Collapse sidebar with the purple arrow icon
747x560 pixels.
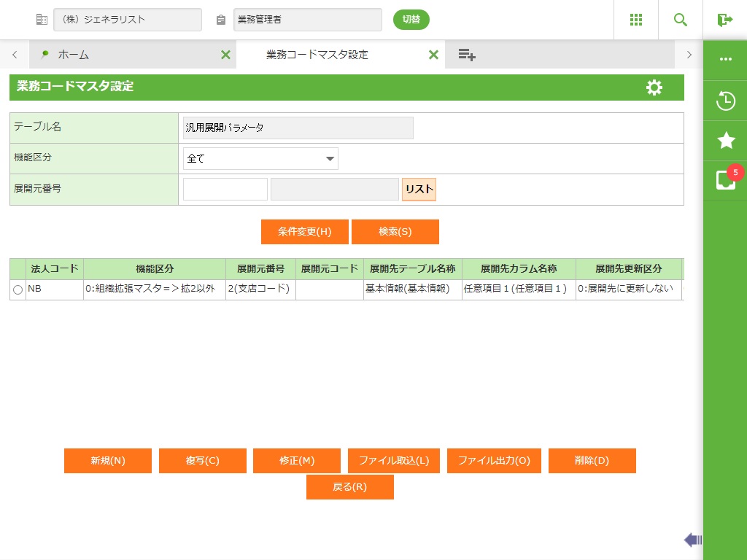click(692, 540)
